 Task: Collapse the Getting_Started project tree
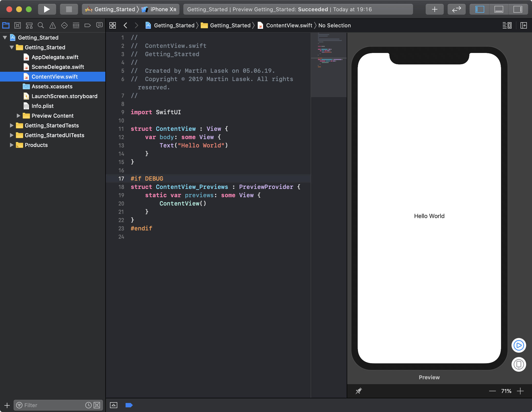(4, 37)
